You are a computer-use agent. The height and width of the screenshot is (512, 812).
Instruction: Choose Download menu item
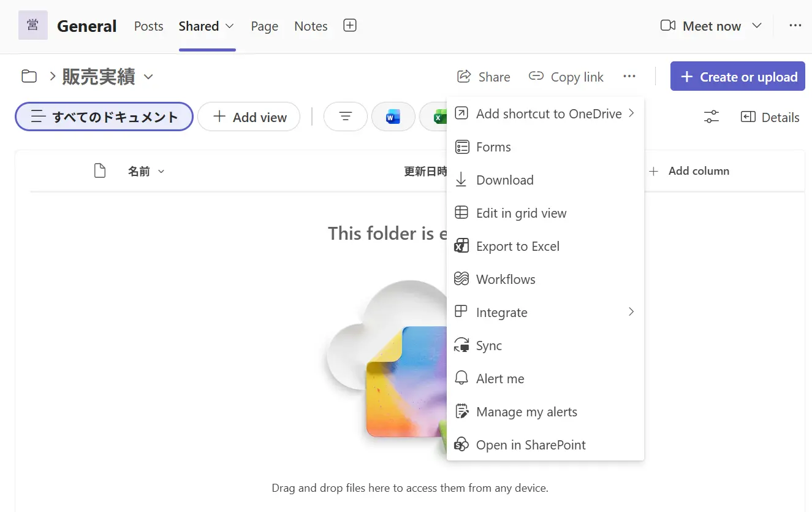point(545,180)
